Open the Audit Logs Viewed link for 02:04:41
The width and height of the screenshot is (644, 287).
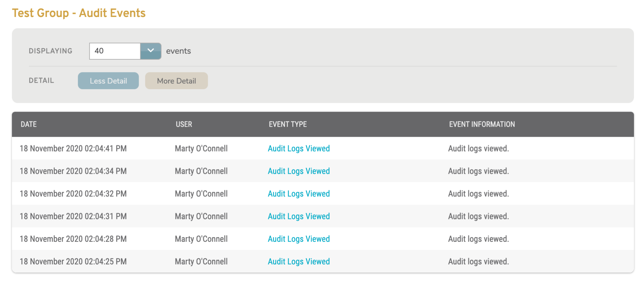coord(298,148)
